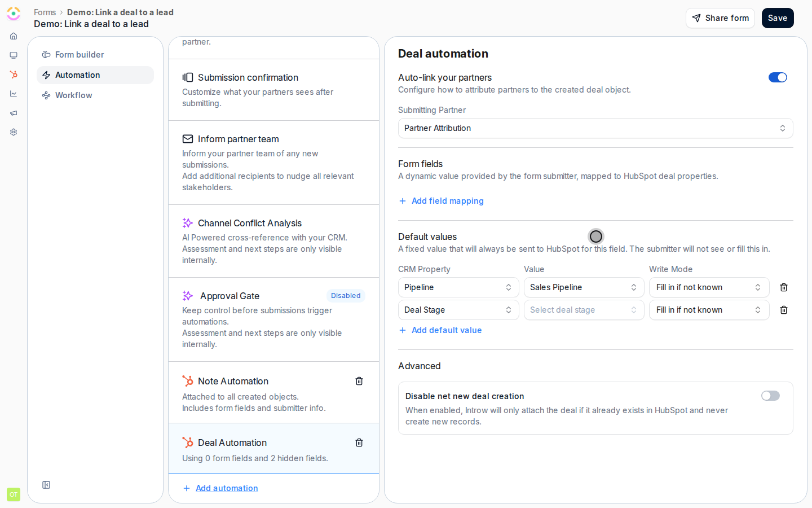
Task: Click the Channel Conflict Analysis sparkle icon
Action: tap(188, 223)
